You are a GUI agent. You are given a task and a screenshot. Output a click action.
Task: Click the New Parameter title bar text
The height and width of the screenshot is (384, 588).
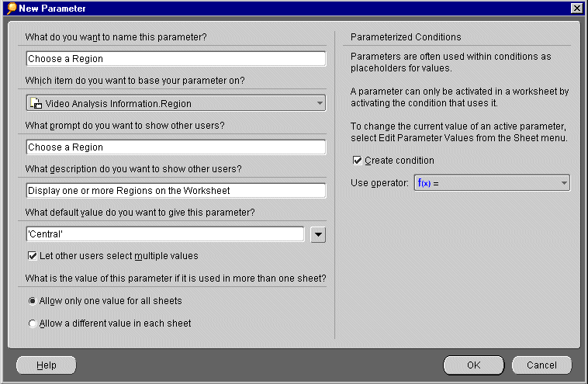coord(53,9)
